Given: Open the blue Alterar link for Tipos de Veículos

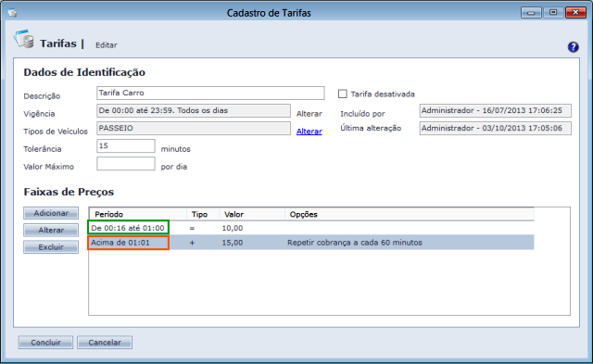Looking at the screenshot, I should click(x=309, y=132).
